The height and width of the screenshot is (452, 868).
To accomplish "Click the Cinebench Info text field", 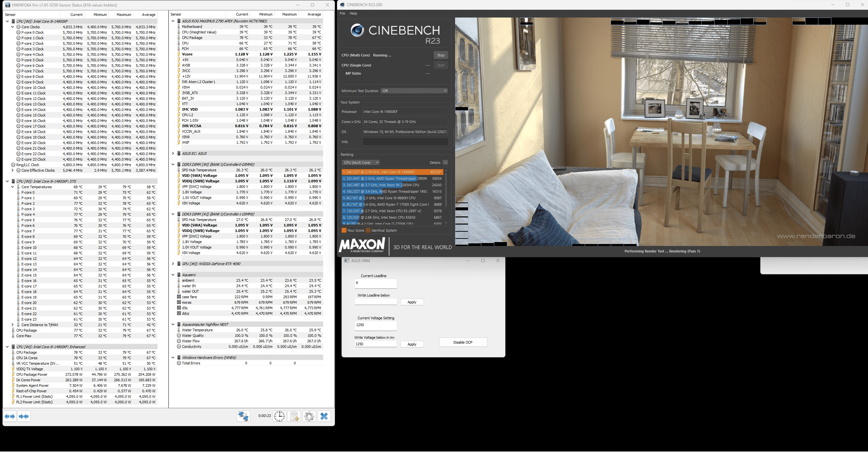I will tap(405, 142).
